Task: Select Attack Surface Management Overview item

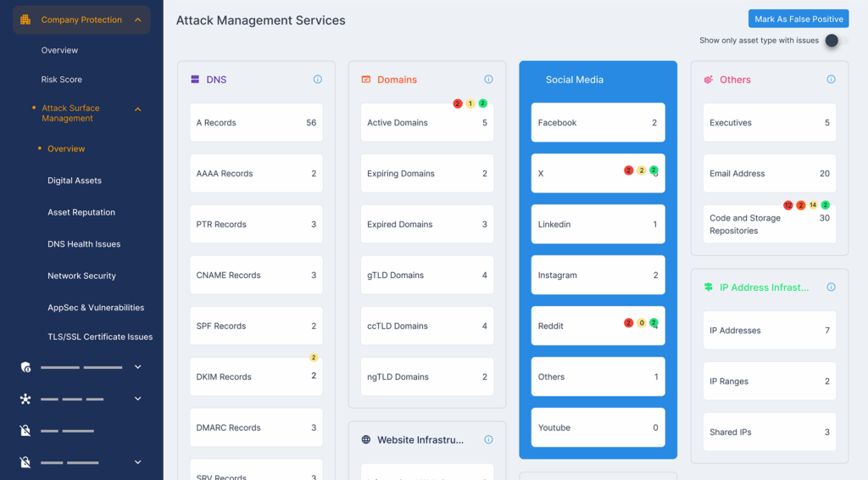Action: 66,148
